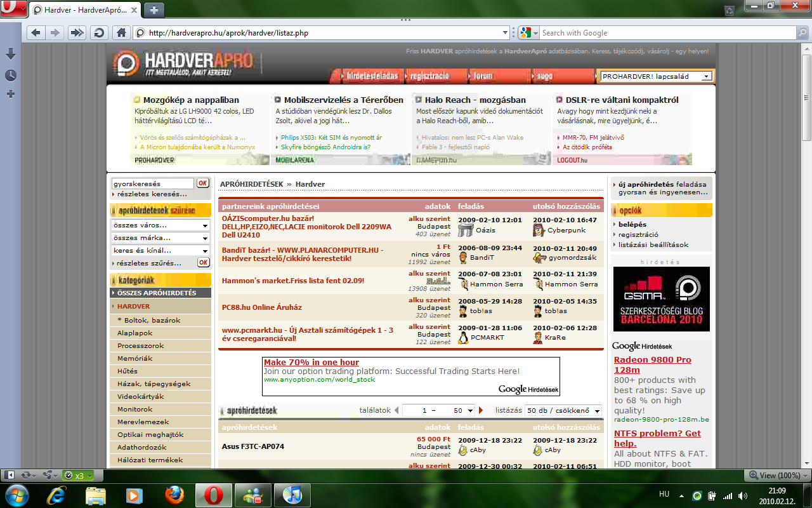Screen dimensions: 812x508
Task: Open the összes márka dropdown
Action: click(x=160, y=238)
